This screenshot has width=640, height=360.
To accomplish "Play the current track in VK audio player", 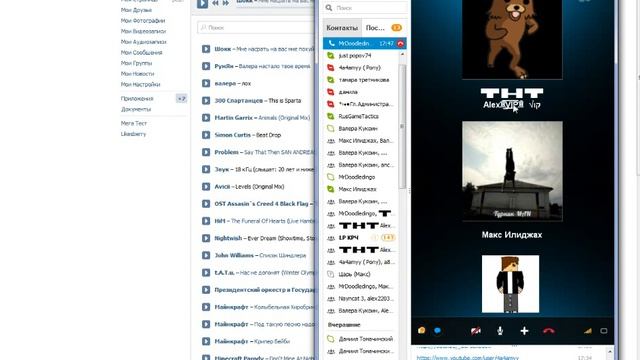I will click(202, 4).
